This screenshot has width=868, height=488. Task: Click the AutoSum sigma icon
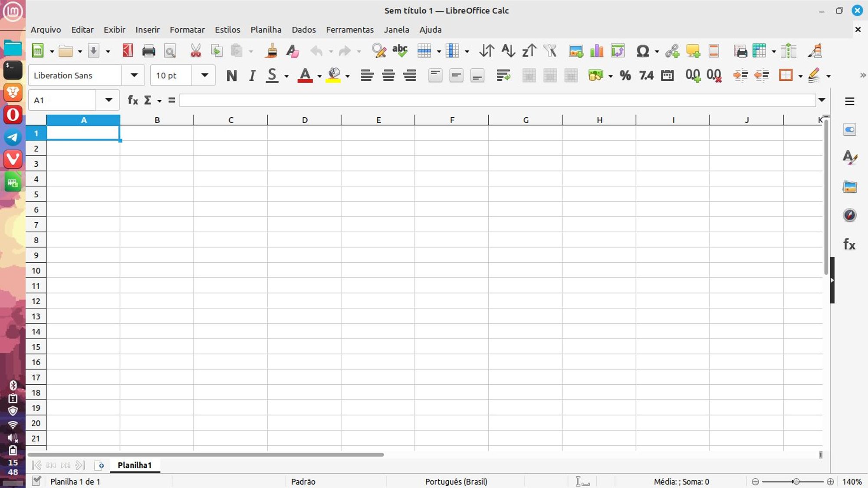(149, 99)
